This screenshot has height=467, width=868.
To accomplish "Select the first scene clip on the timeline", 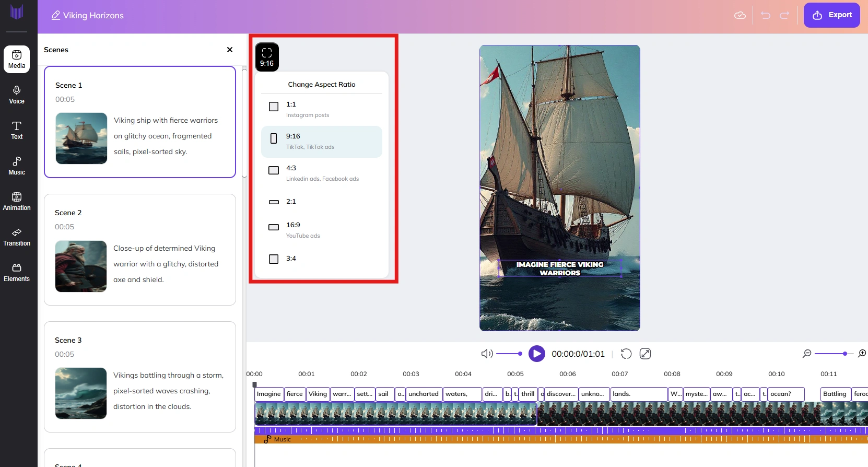I will point(396,413).
